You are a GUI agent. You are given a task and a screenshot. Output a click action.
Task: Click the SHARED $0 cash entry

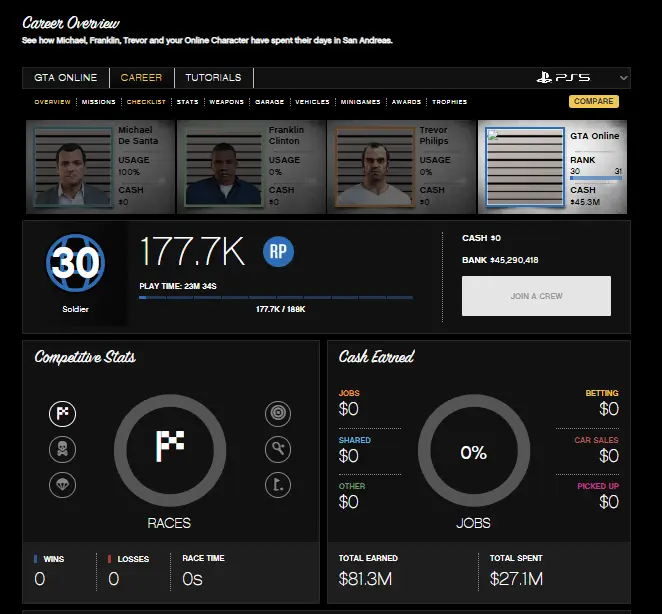pos(355,450)
